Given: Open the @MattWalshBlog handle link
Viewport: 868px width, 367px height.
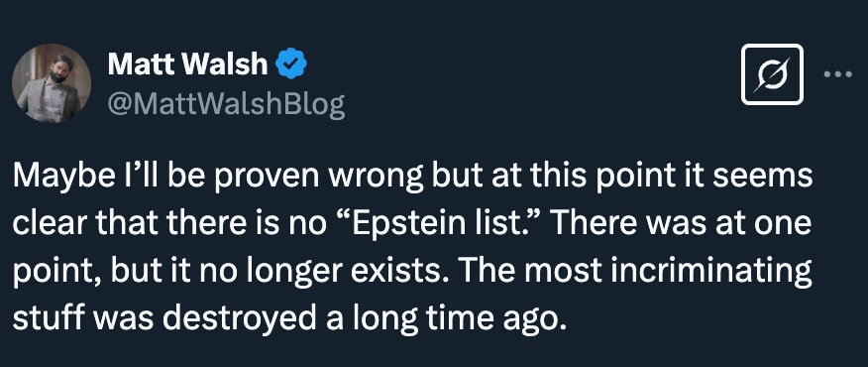Looking at the screenshot, I should coord(226,105).
